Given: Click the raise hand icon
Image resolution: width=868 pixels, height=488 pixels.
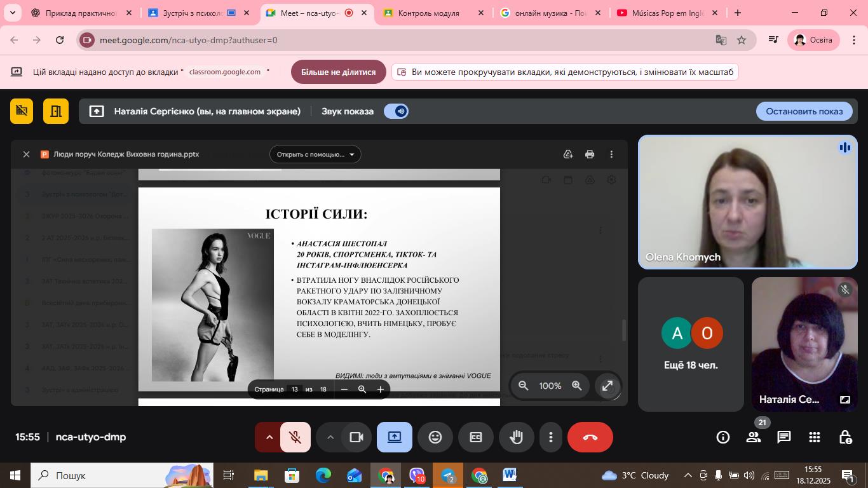Looking at the screenshot, I should [516, 437].
